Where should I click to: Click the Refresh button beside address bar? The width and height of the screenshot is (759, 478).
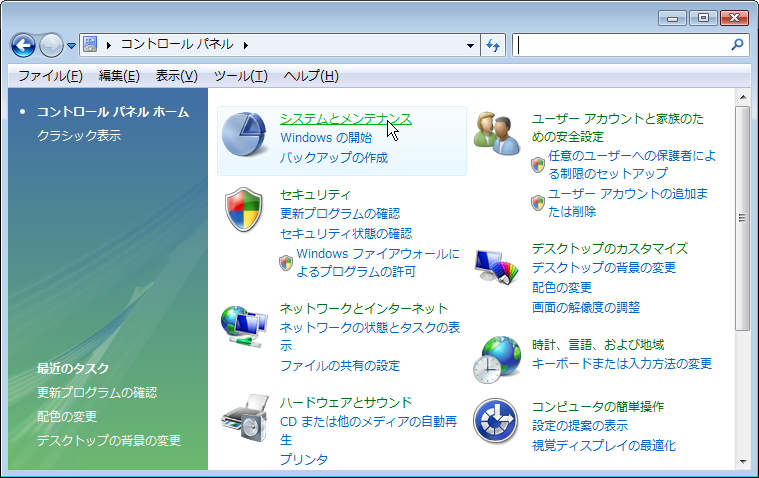[x=493, y=45]
